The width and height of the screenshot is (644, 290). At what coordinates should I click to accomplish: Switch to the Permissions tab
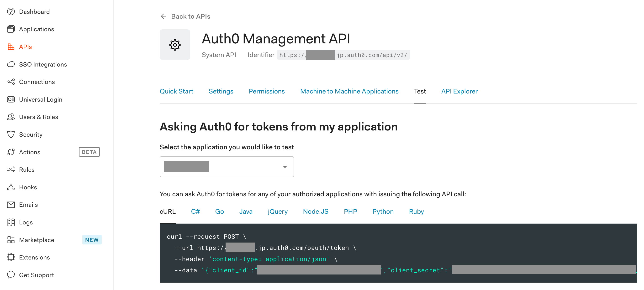point(266,91)
